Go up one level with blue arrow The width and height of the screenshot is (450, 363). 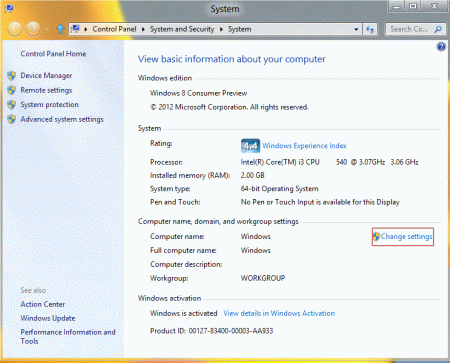(x=60, y=29)
